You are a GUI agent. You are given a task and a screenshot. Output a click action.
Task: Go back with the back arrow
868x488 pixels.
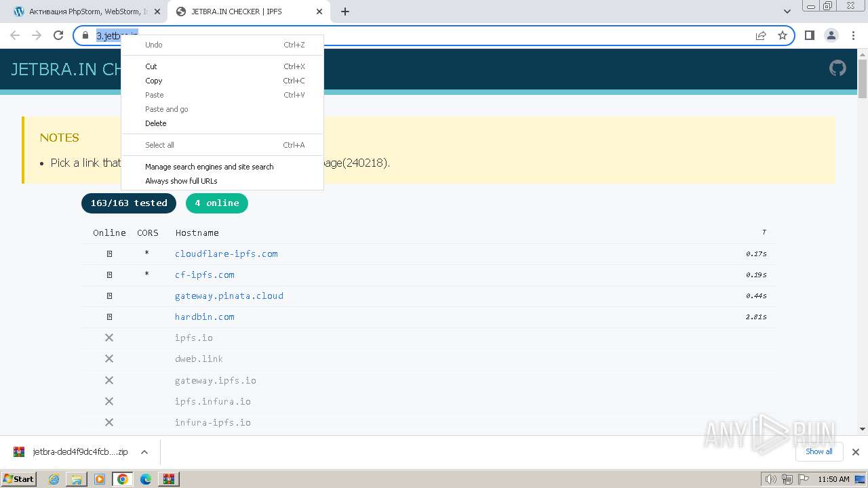[x=15, y=35]
